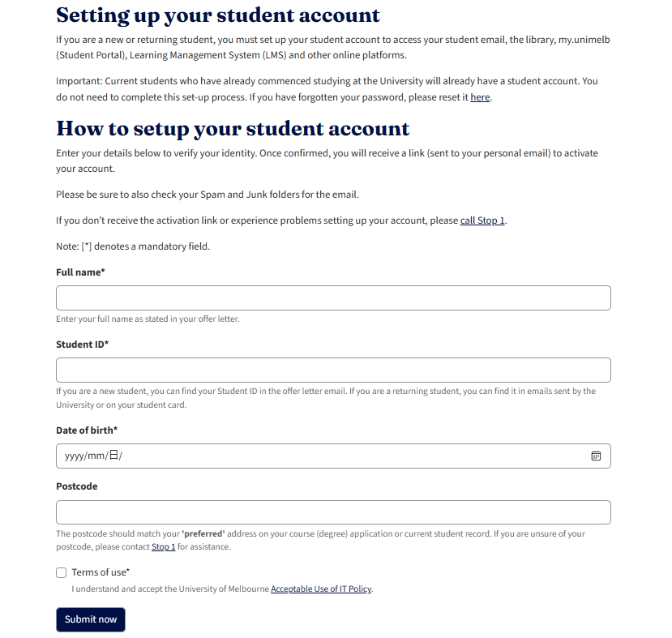The width and height of the screenshot is (672, 638).
Task: Tick the Terms of use checkbox
Action: [62, 573]
